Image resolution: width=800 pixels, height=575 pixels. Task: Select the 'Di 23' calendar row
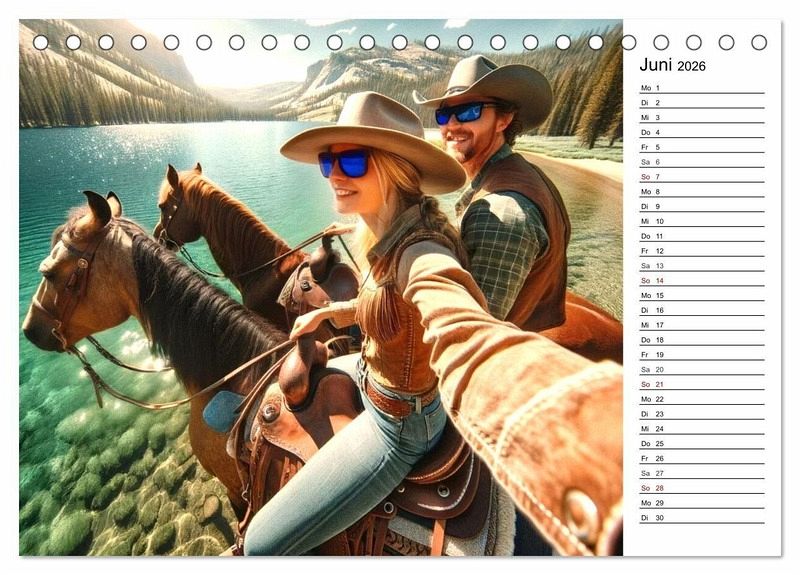(702, 413)
